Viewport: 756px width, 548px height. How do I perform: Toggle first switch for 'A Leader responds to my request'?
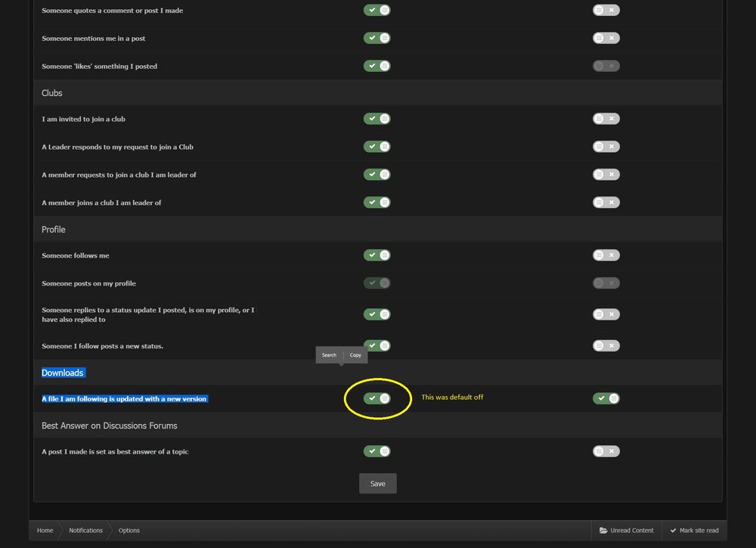377,147
